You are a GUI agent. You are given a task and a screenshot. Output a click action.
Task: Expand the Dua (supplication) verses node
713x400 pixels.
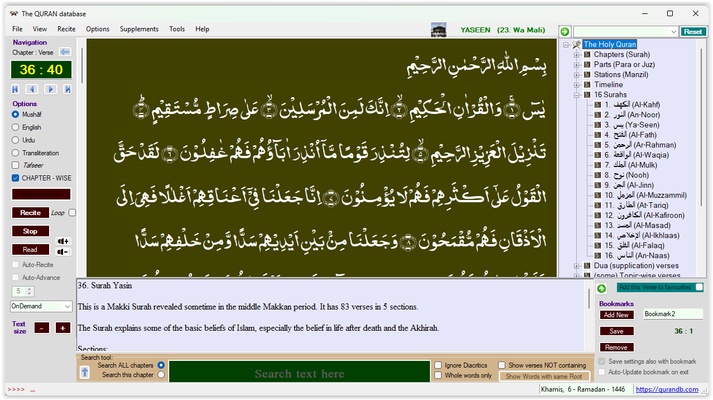pos(576,265)
